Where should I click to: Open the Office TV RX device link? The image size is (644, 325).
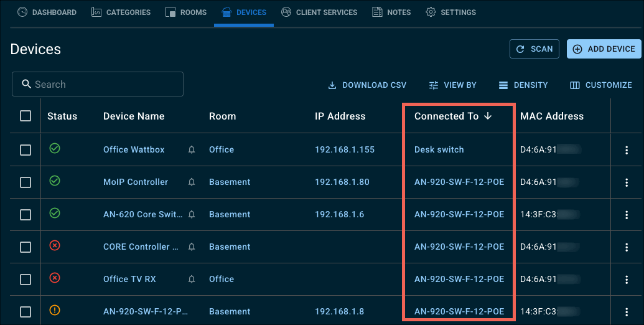[x=130, y=280]
